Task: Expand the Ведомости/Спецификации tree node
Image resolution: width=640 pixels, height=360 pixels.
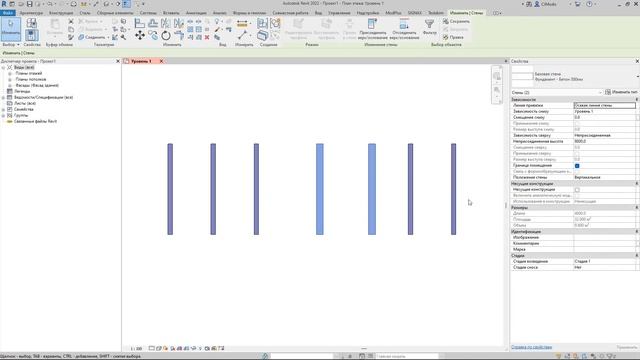Action: tap(4, 98)
